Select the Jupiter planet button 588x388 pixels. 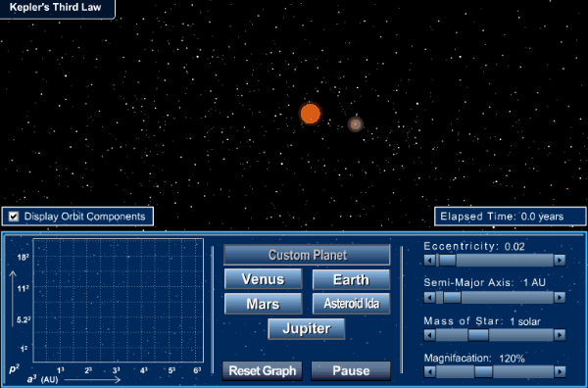tap(307, 329)
